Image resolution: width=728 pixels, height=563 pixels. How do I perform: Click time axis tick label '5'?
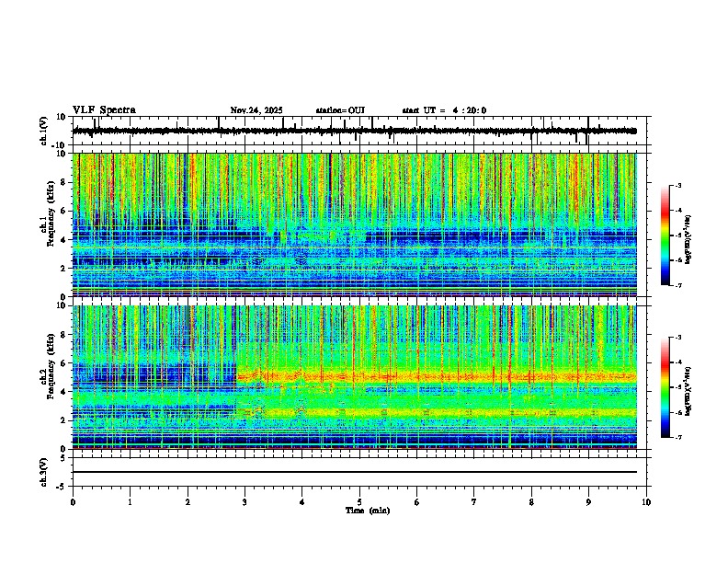click(x=359, y=502)
